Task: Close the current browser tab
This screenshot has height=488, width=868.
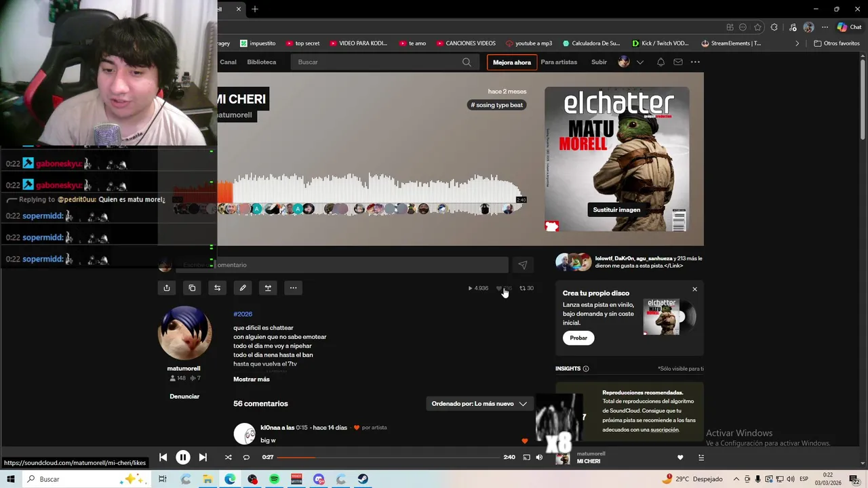Action: (x=239, y=9)
